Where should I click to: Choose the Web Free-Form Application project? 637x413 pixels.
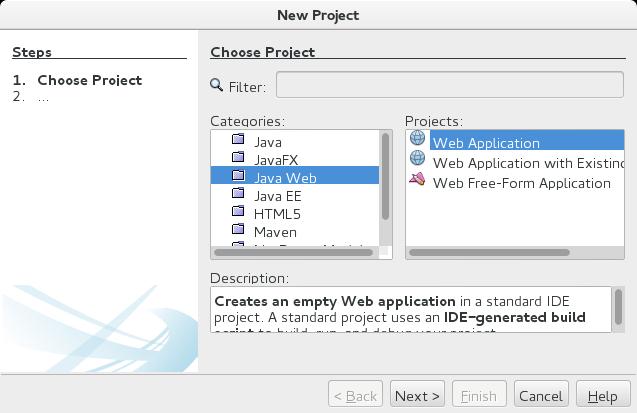522,183
